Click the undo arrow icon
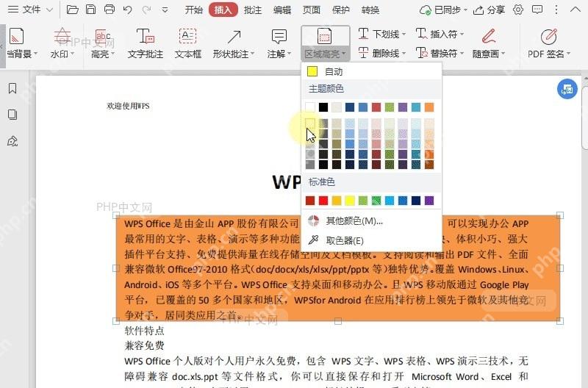This screenshot has height=388, width=588. click(127, 10)
